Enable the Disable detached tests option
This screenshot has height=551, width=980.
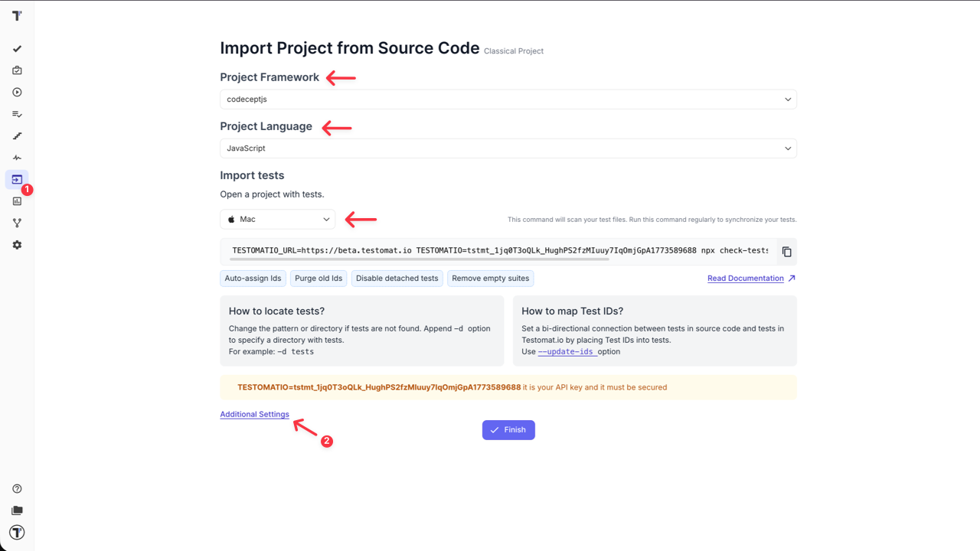click(x=397, y=278)
